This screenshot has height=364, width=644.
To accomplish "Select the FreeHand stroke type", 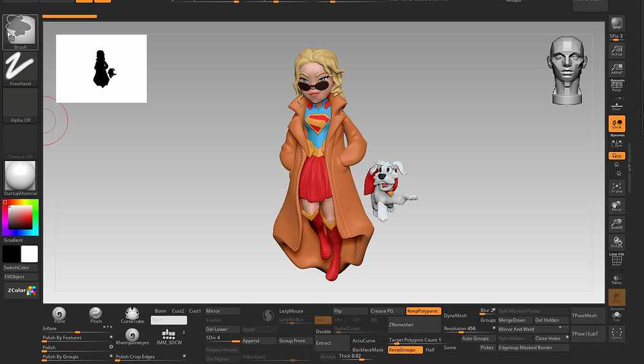I will 21,69.
